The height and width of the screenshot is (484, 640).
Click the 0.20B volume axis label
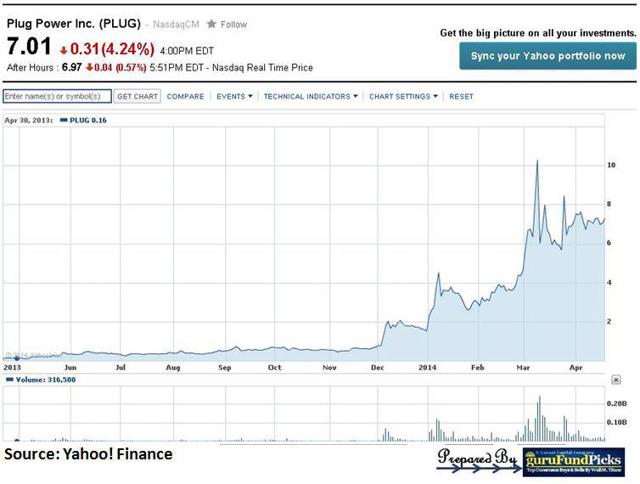(616, 404)
